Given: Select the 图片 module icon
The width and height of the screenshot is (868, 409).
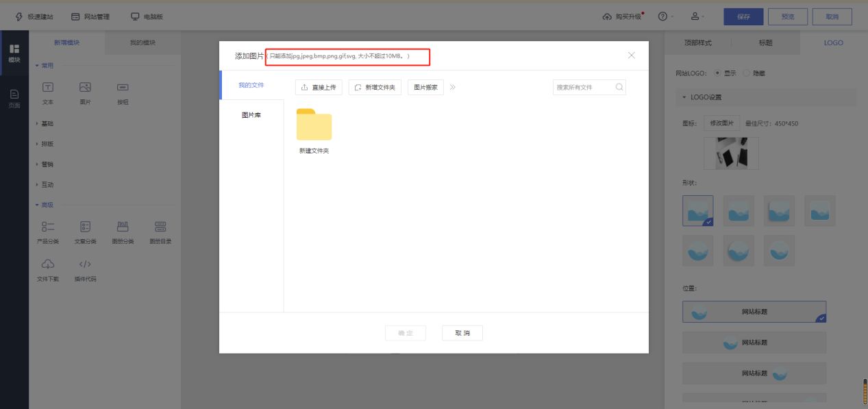Looking at the screenshot, I should click(86, 88).
